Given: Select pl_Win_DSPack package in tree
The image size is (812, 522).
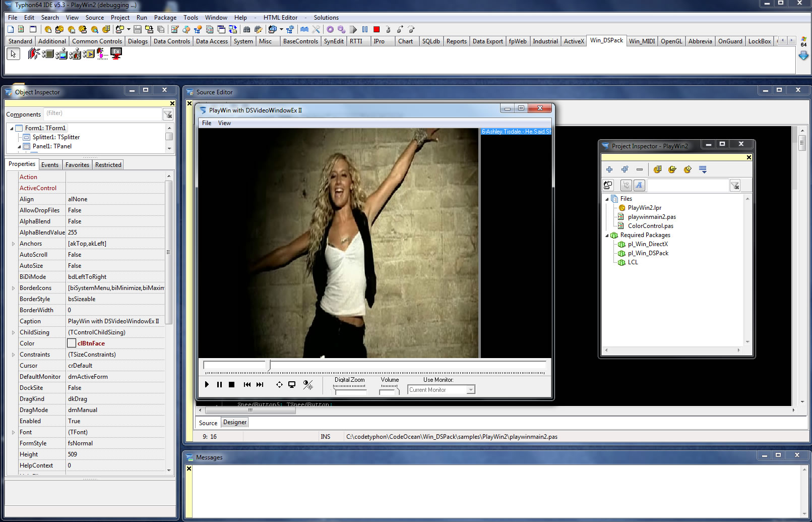Looking at the screenshot, I should pyautogui.click(x=648, y=253).
